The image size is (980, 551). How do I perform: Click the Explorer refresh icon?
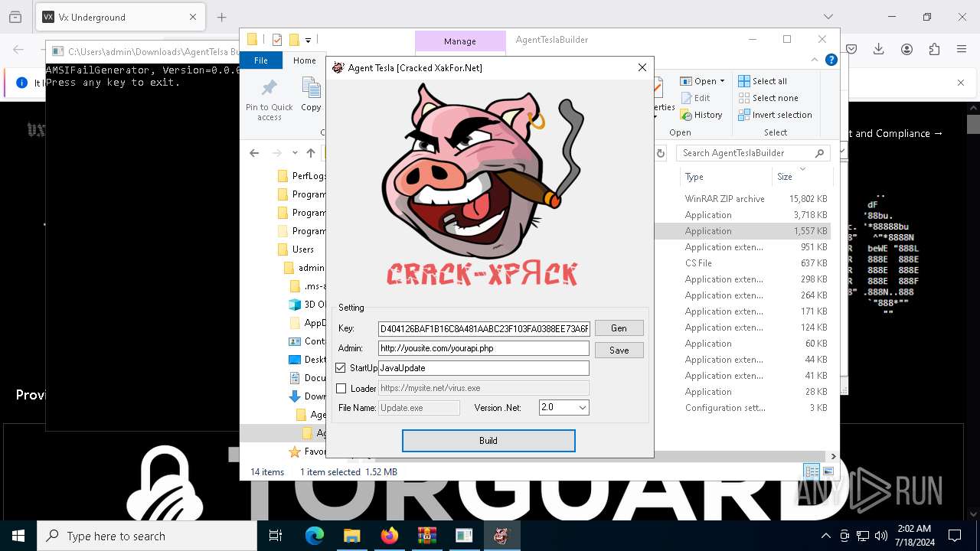pos(661,153)
